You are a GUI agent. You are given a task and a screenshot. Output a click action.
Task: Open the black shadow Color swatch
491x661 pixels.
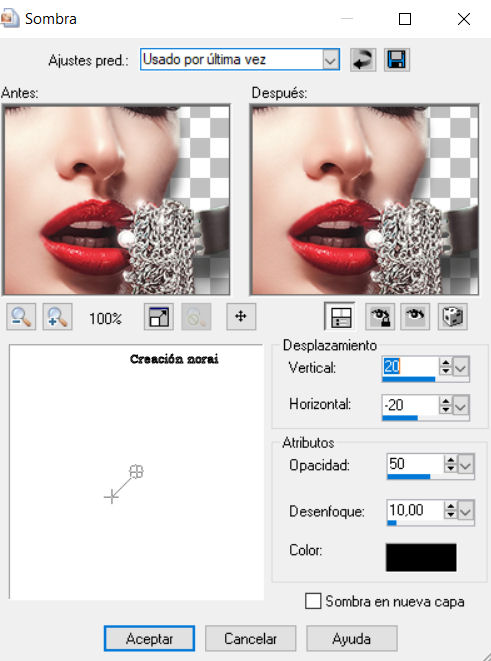click(x=421, y=557)
